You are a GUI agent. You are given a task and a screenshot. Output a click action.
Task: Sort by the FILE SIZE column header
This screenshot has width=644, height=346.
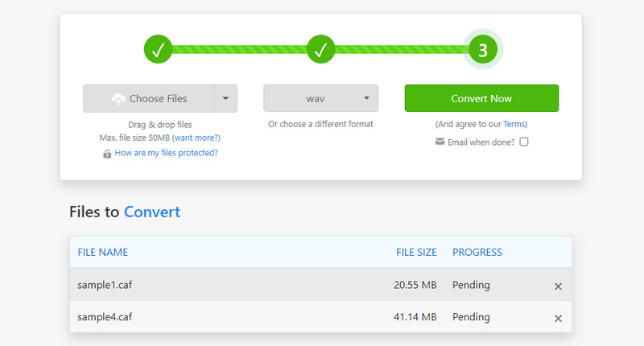(416, 252)
